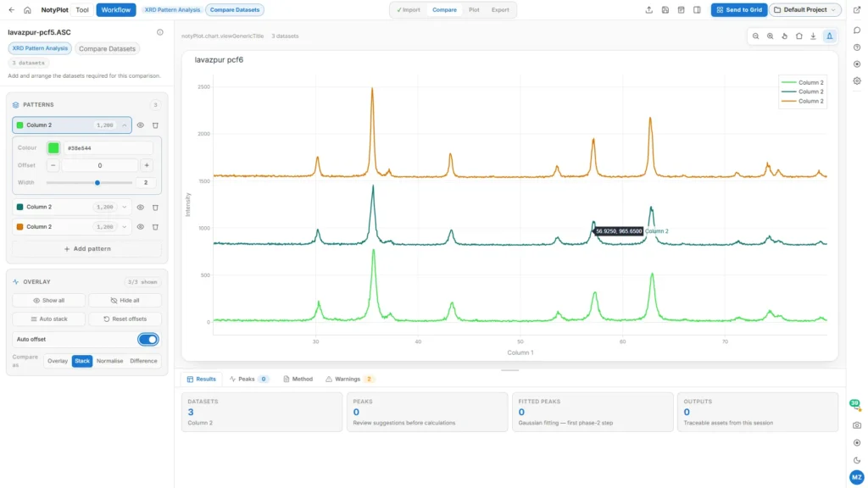Open the chat bubble icon in right sidebar
This screenshot has width=868, height=488.
(x=857, y=30)
